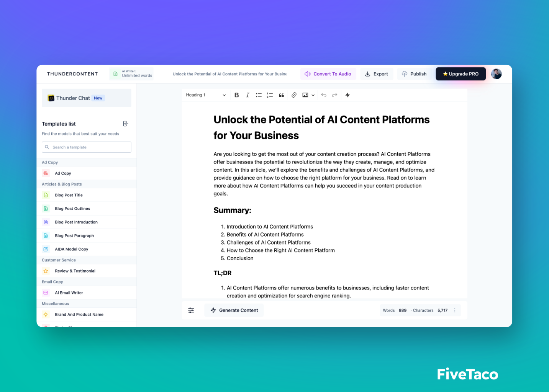Insert a numbered list

click(270, 95)
